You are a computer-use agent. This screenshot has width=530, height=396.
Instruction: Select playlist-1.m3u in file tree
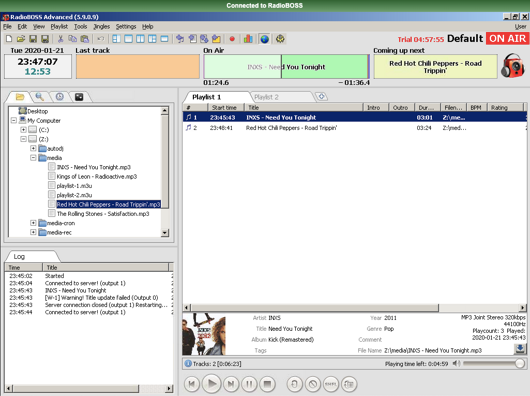(74, 186)
